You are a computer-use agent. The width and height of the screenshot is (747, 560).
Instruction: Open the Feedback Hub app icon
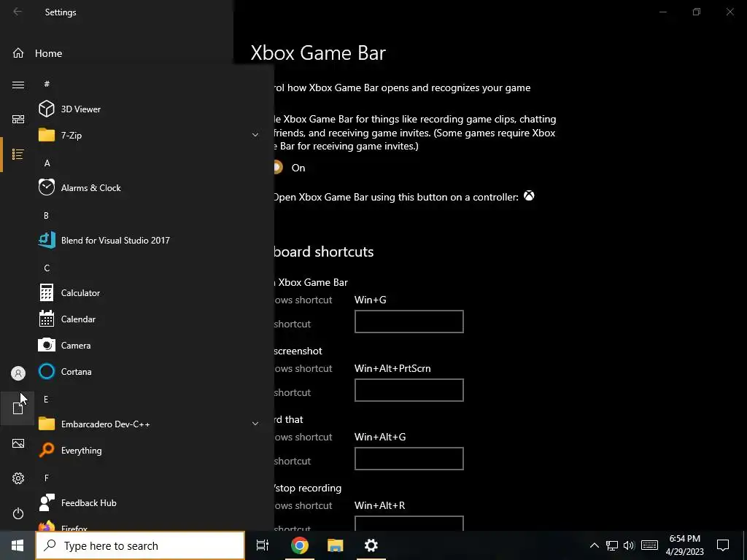tap(46, 502)
